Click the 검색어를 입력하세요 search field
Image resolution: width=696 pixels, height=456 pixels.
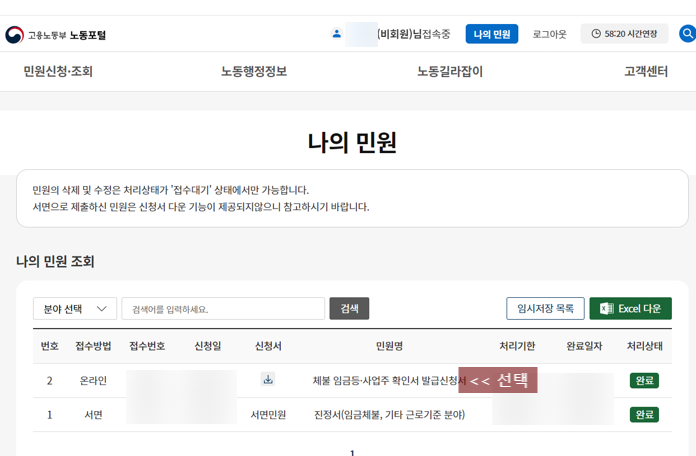point(223,309)
